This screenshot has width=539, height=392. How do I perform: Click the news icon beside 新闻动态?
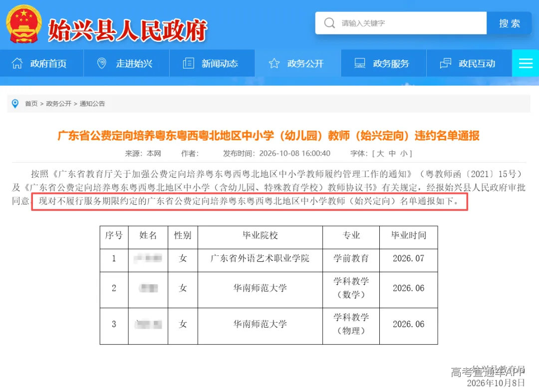tap(188, 63)
